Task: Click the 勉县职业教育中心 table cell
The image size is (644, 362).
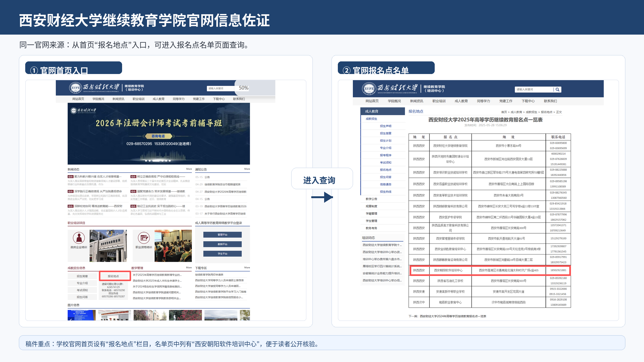Action: (451, 302)
